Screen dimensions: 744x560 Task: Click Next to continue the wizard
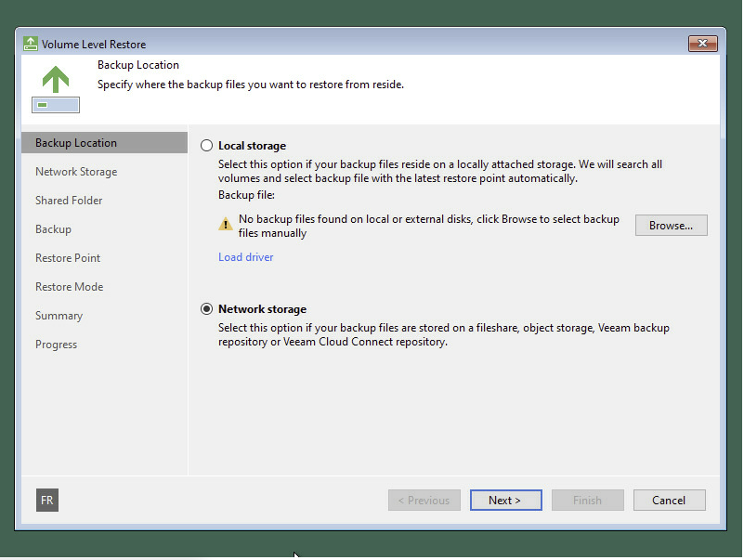505,500
